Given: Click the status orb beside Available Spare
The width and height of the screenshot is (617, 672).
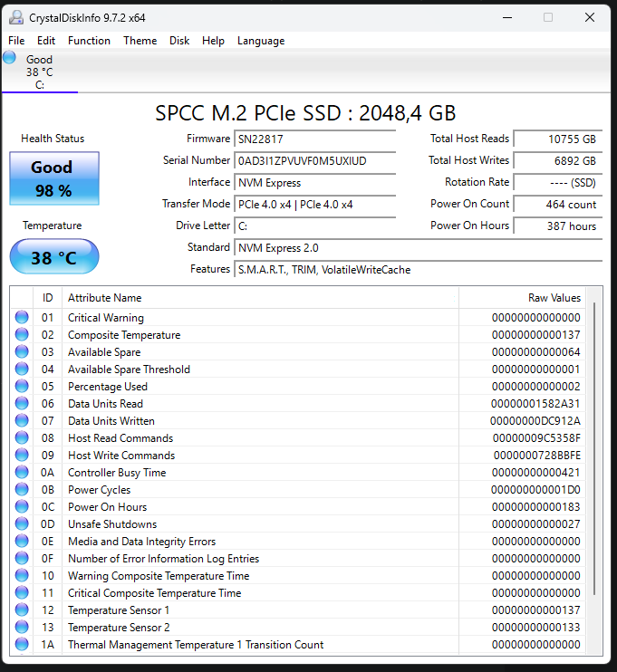Looking at the screenshot, I should point(22,352).
